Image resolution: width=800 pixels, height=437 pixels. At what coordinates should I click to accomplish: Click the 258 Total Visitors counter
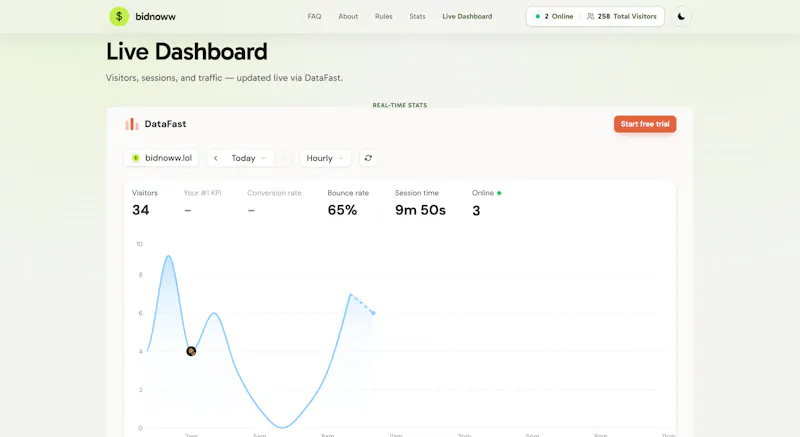621,16
